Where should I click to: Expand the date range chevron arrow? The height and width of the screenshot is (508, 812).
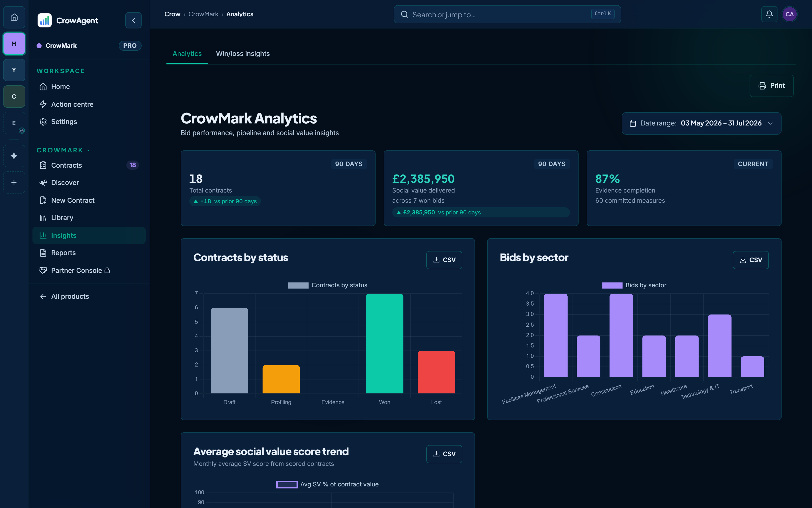point(770,123)
